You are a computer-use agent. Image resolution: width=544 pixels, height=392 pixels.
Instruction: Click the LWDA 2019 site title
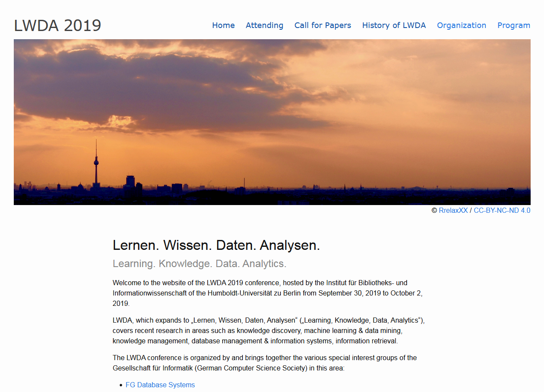click(58, 26)
